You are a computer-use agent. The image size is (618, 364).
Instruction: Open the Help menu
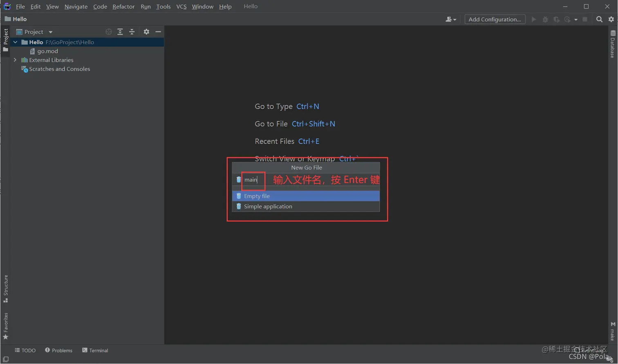click(x=225, y=7)
